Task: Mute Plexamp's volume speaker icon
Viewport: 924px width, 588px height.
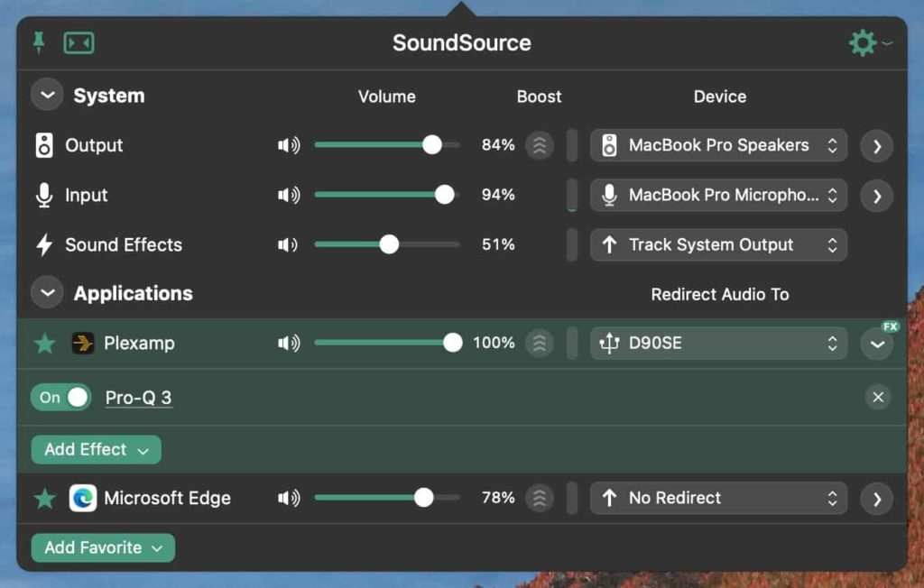Action: 289,343
